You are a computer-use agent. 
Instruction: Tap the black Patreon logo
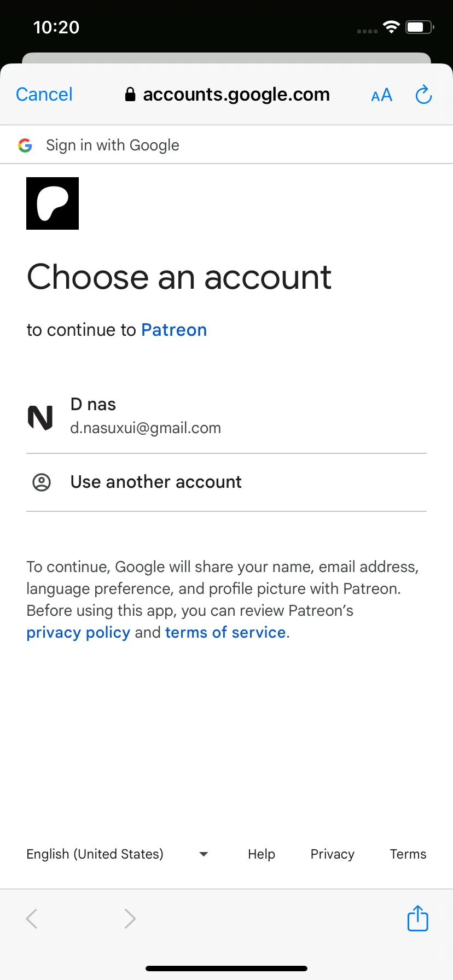[x=53, y=203]
